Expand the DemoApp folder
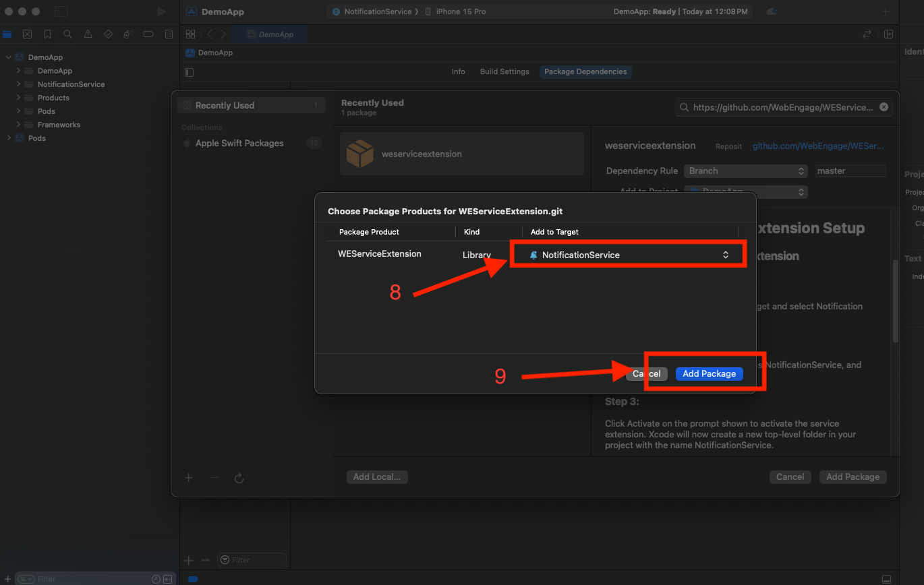The image size is (924, 585). [18, 71]
